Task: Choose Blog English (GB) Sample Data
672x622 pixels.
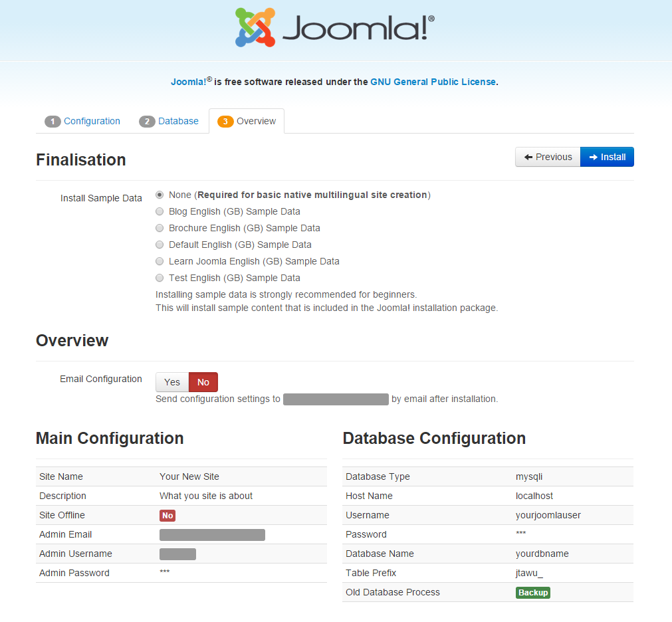Action: pyautogui.click(x=160, y=211)
